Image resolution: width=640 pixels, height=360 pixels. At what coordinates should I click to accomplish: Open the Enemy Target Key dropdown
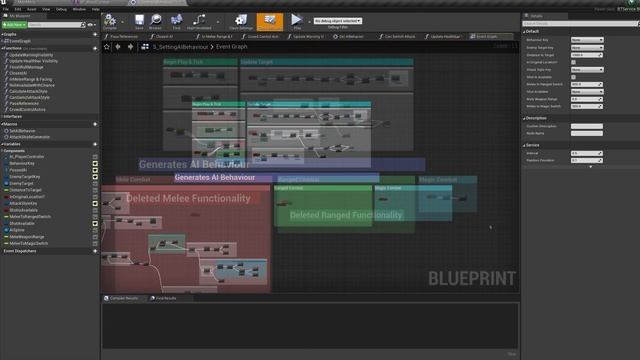pyautogui.click(x=587, y=47)
